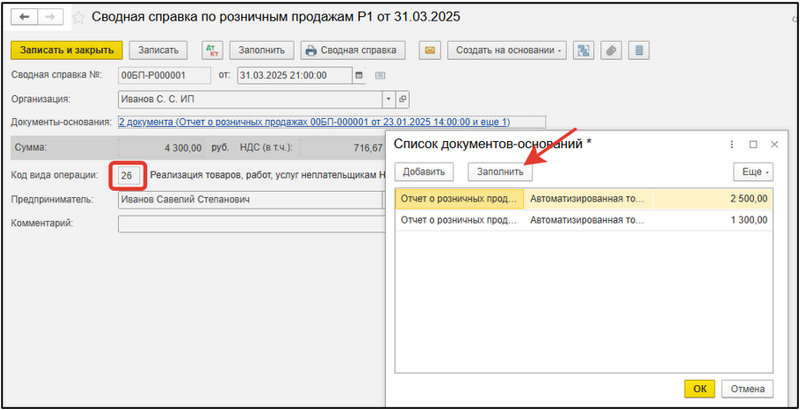Go back with the left arrow
The height and width of the screenshot is (410, 800).
(x=24, y=18)
